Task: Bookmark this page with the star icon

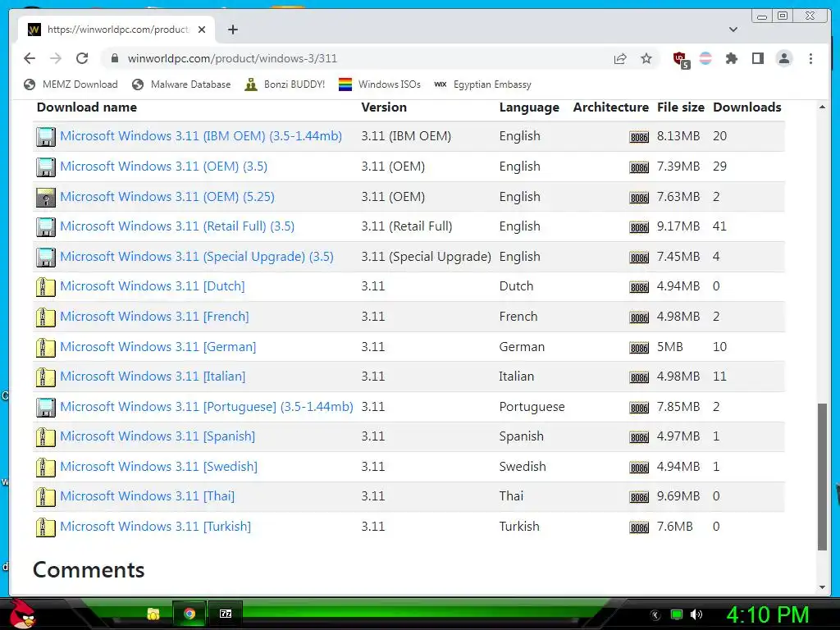Action: coord(646,58)
